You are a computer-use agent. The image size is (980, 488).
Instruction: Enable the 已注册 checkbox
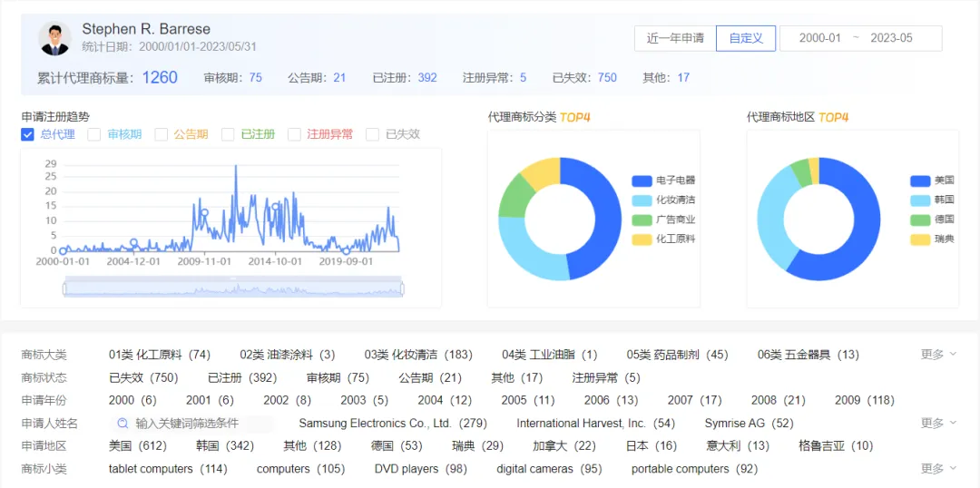(x=228, y=134)
